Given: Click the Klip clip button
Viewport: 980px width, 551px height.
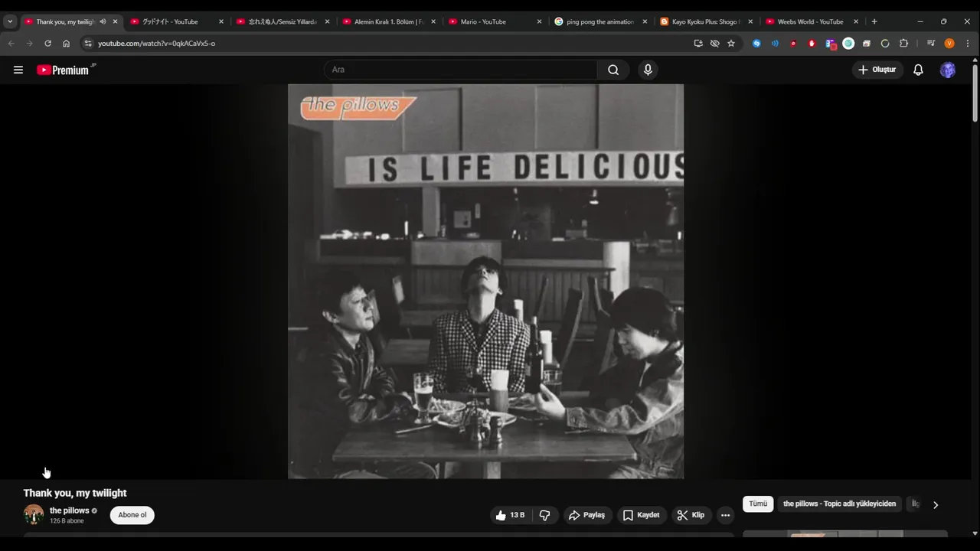Looking at the screenshot, I should click(691, 515).
